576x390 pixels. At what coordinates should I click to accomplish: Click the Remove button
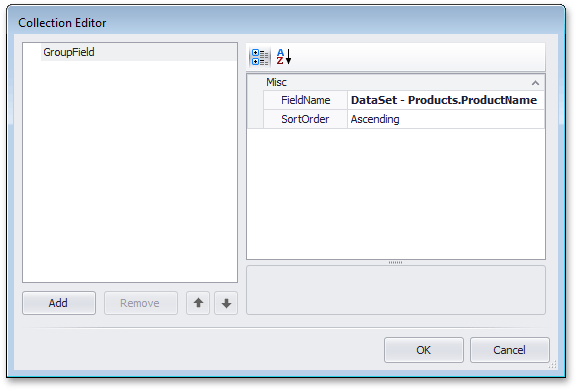pos(141,303)
